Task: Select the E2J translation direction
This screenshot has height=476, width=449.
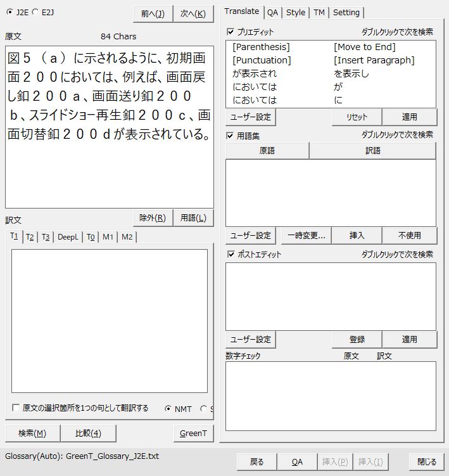Action: [35, 11]
